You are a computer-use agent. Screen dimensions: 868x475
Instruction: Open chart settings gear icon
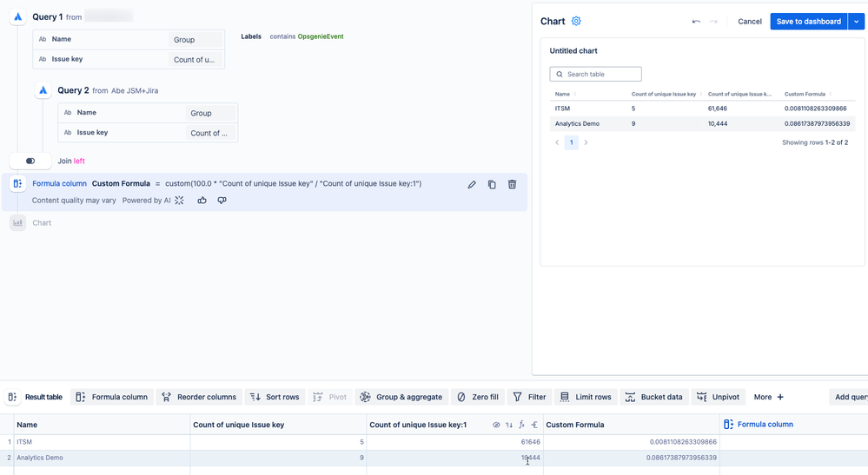click(x=576, y=21)
